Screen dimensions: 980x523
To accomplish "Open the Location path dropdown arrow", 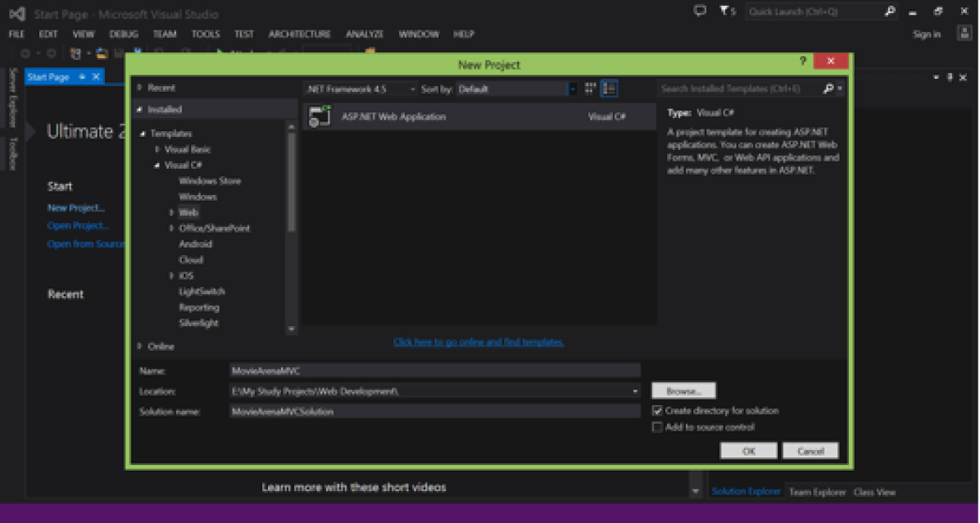I will pos(635,392).
